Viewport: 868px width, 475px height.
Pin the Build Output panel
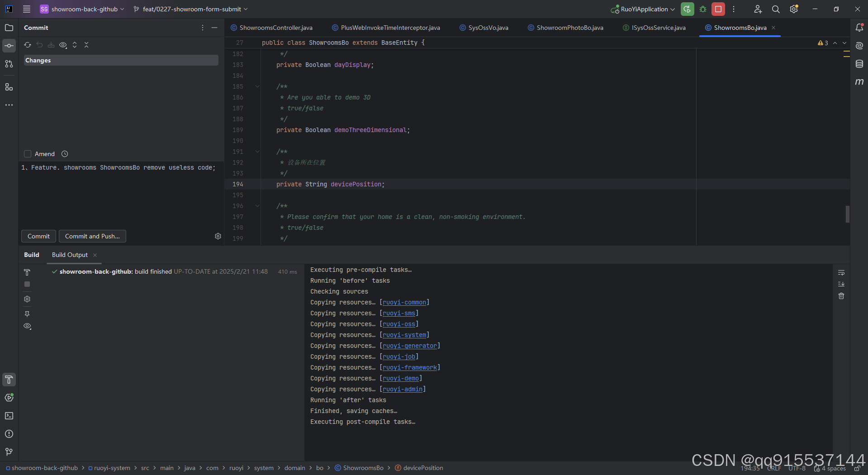27,314
